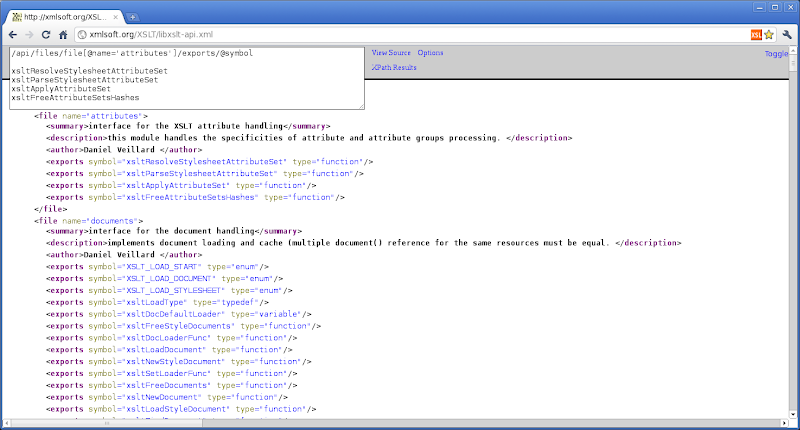Screen dimensions: 800x430
Task: Click the xsltDocDefaultLoader variable exports line
Action: 179,314
